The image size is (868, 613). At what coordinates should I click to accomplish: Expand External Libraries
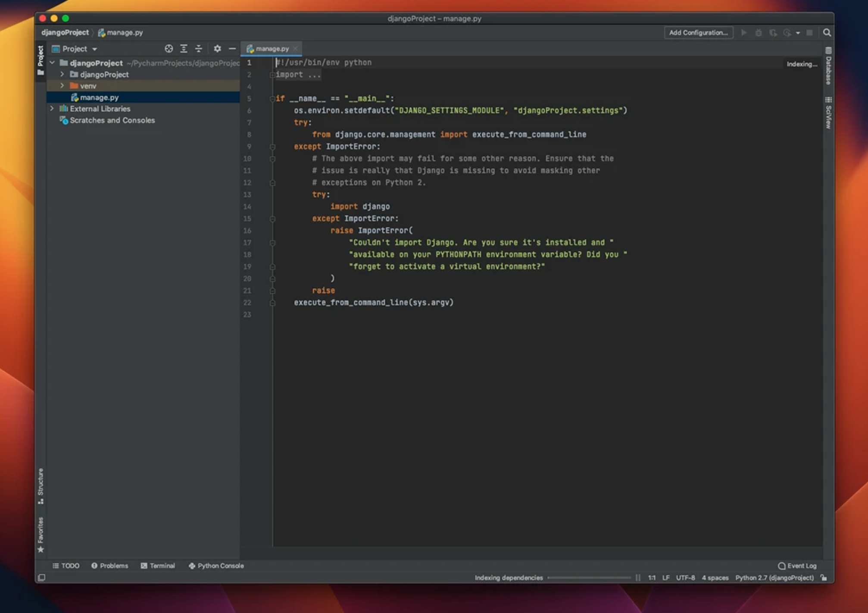click(52, 109)
